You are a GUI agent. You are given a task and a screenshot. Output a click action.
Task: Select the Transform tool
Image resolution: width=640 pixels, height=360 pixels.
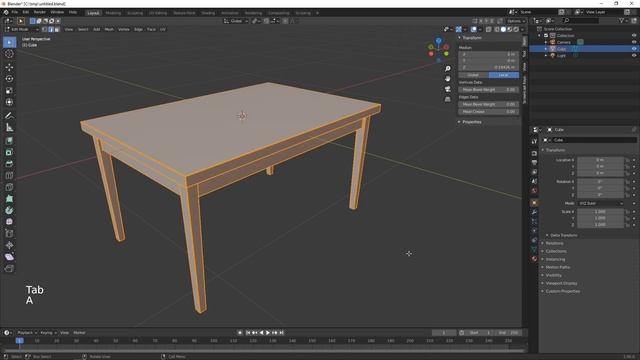click(x=9, y=102)
